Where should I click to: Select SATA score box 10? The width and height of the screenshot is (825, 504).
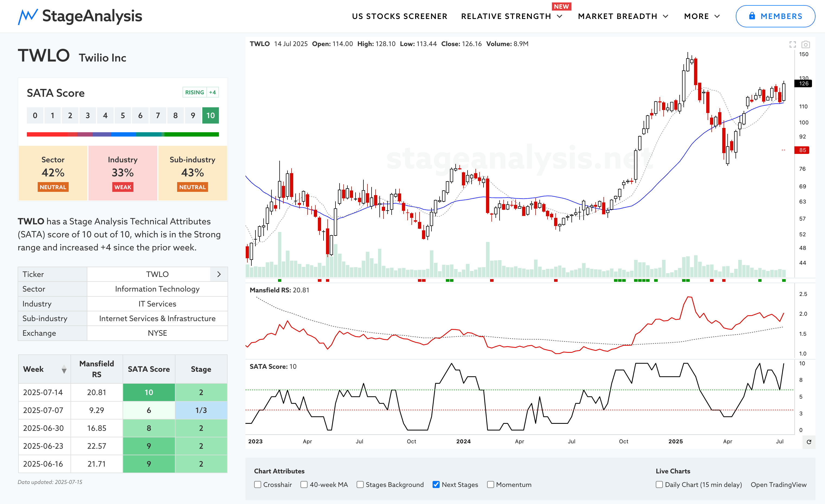click(210, 115)
